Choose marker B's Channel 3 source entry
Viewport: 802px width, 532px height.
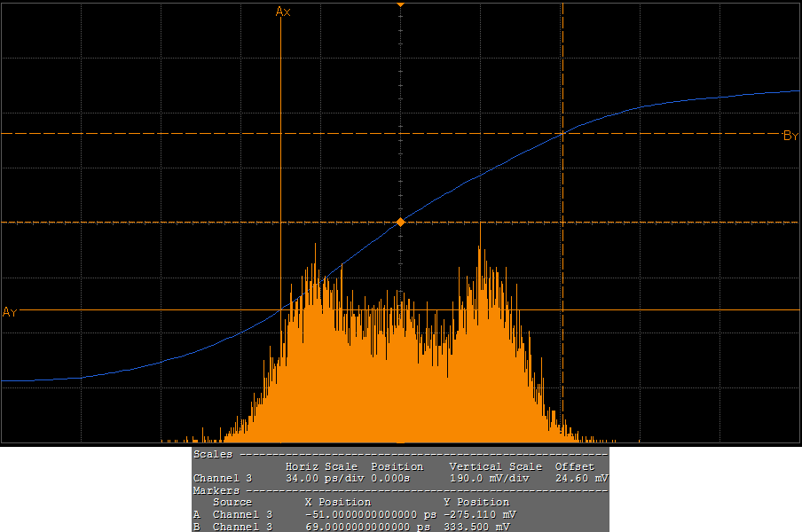coord(242,527)
